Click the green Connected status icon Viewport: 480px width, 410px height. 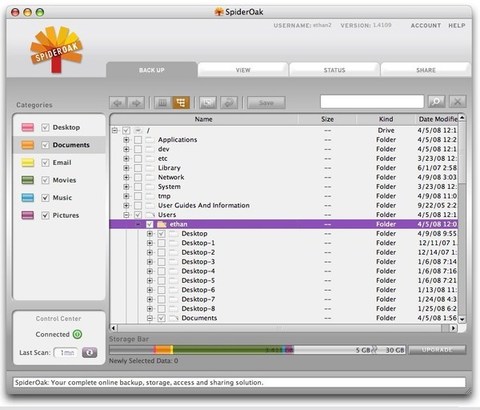pyautogui.click(x=77, y=334)
